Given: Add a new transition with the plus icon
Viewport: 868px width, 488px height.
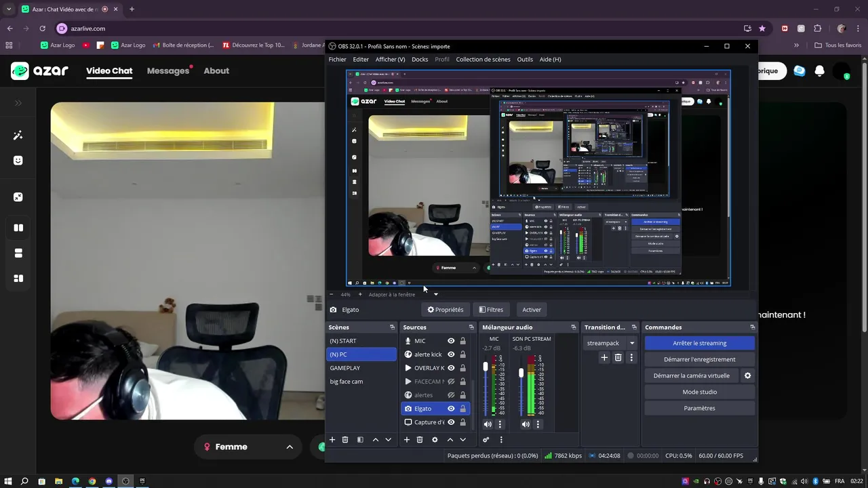Looking at the screenshot, I should click(604, 357).
